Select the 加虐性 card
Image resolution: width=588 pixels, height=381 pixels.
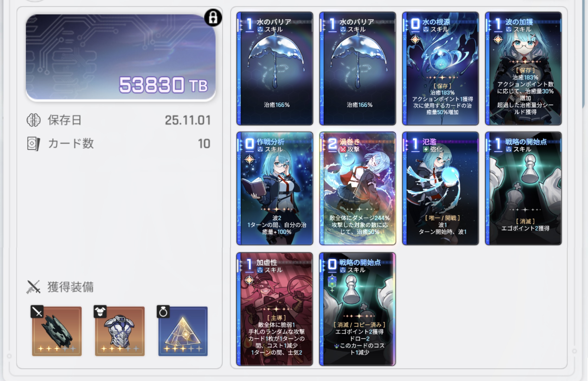click(275, 309)
